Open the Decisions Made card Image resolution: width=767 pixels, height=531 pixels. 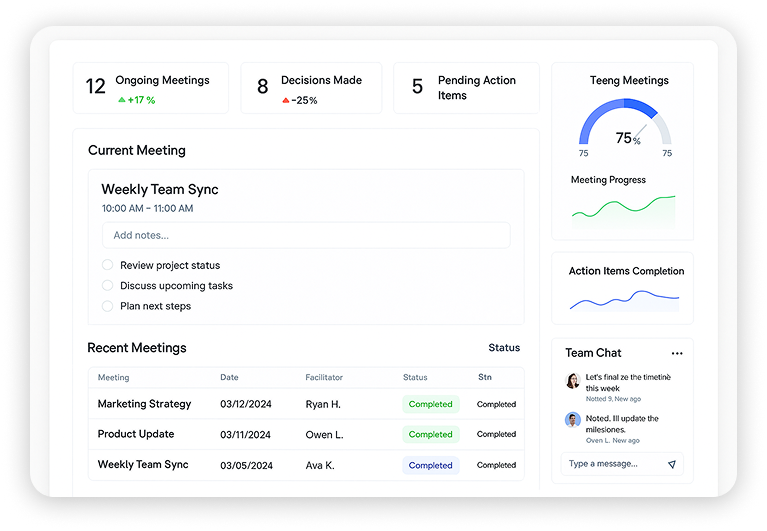(x=311, y=88)
